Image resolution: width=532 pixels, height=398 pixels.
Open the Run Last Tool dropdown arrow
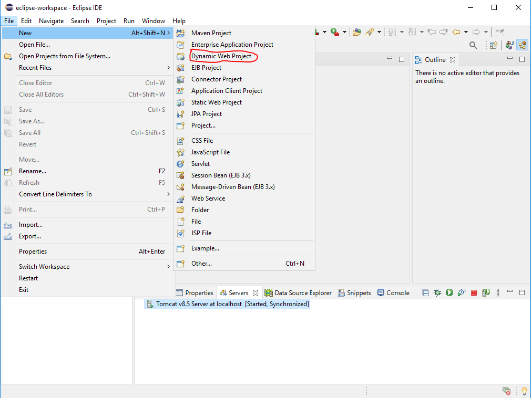coord(344,32)
